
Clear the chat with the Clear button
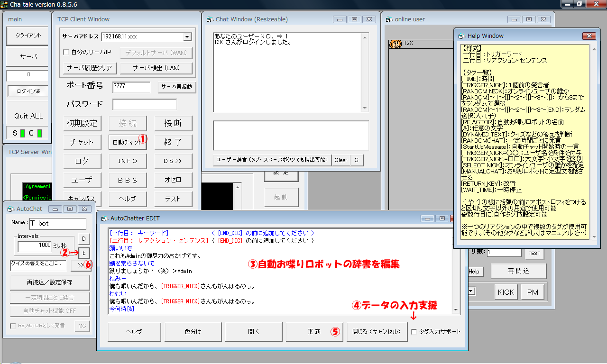pos(341,160)
